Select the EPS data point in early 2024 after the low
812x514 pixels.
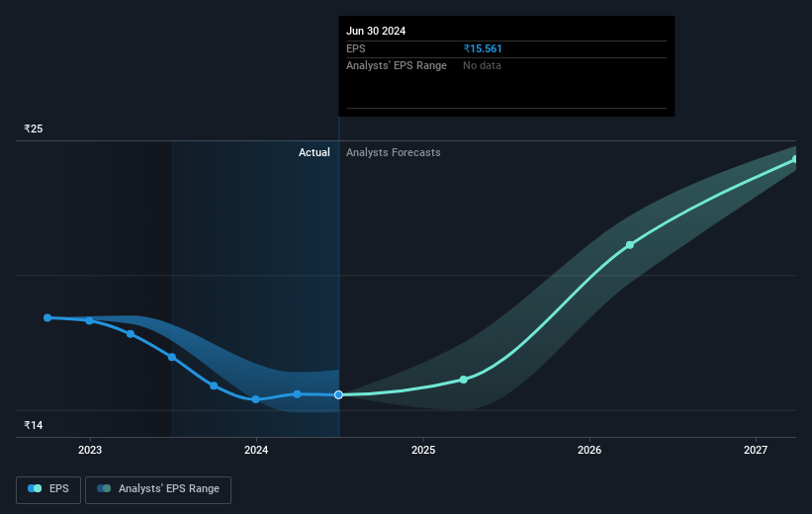[x=297, y=394]
